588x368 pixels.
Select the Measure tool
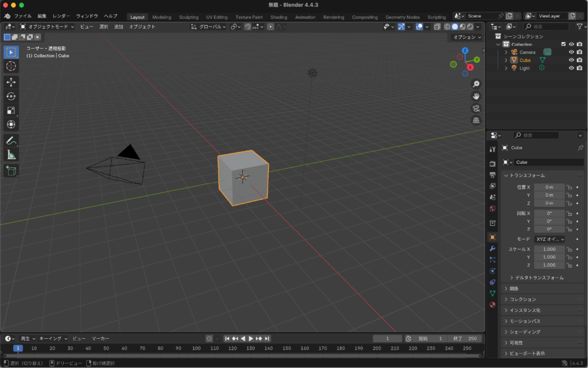coord(11,155)
